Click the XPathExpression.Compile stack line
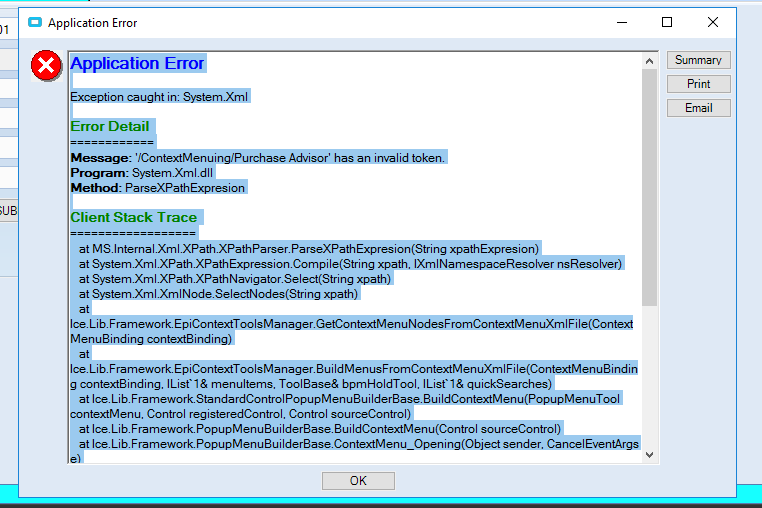Viewport: 762px width, 508px height. click(x=350, y=264)
